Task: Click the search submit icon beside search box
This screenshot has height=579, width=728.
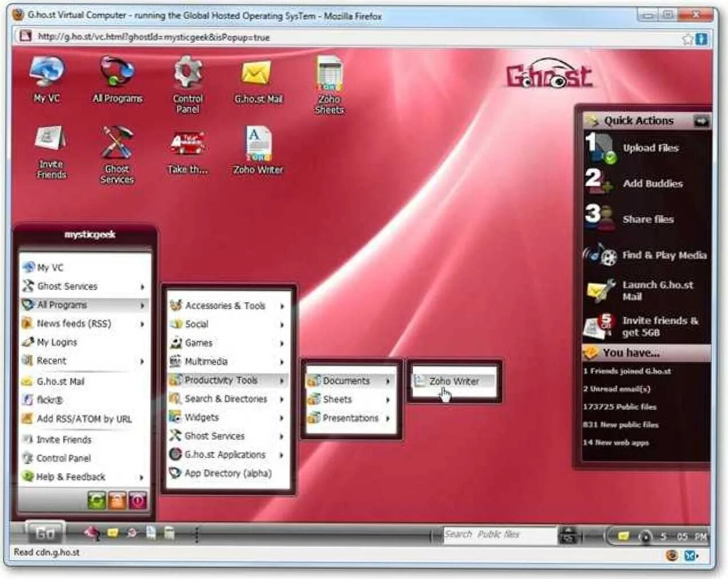Action: pos(568,535)
